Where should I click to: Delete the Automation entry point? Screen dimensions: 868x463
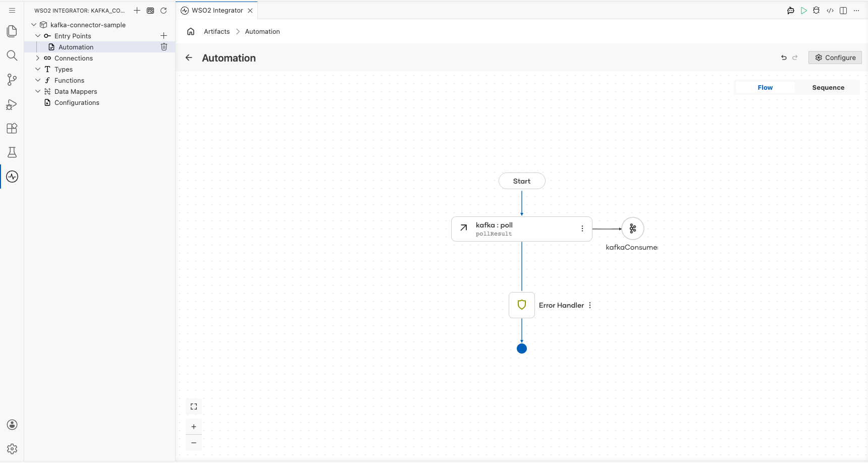click(164, 47)
